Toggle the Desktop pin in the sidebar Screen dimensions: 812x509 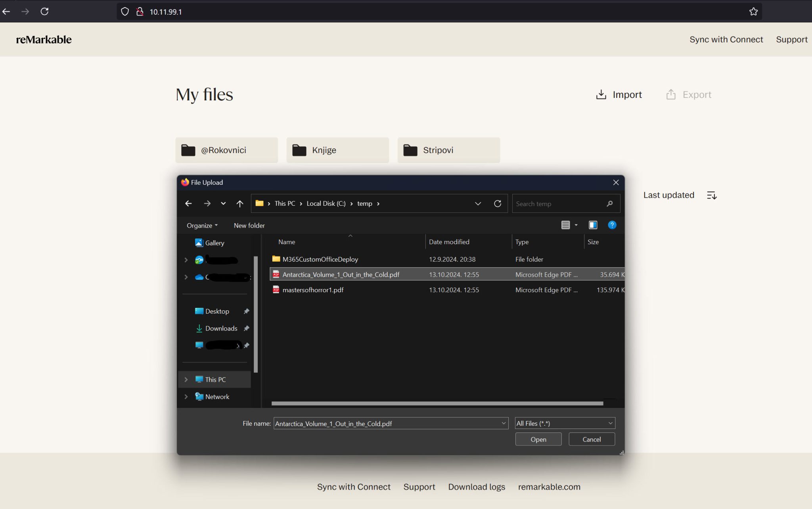pos(246,311)
